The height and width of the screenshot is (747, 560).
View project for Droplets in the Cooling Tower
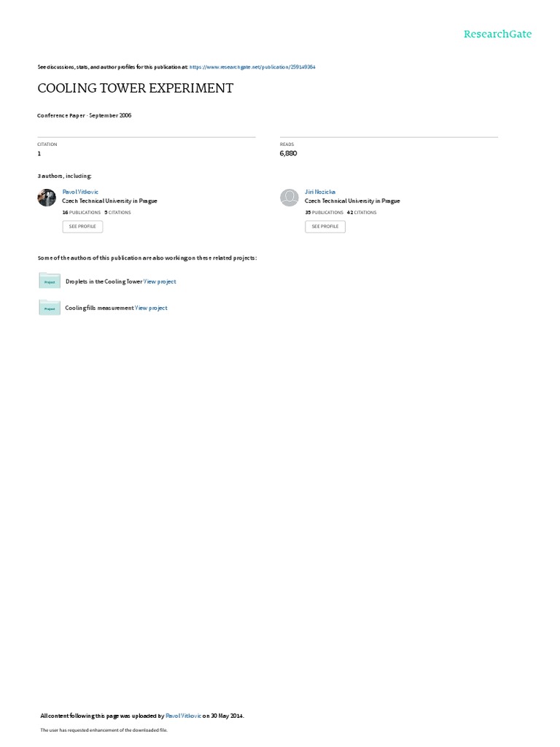[x=160, y=282]
